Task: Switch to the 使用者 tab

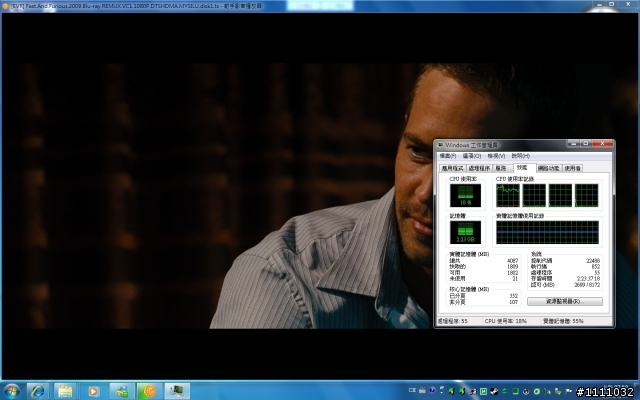Action: (573, 168)
